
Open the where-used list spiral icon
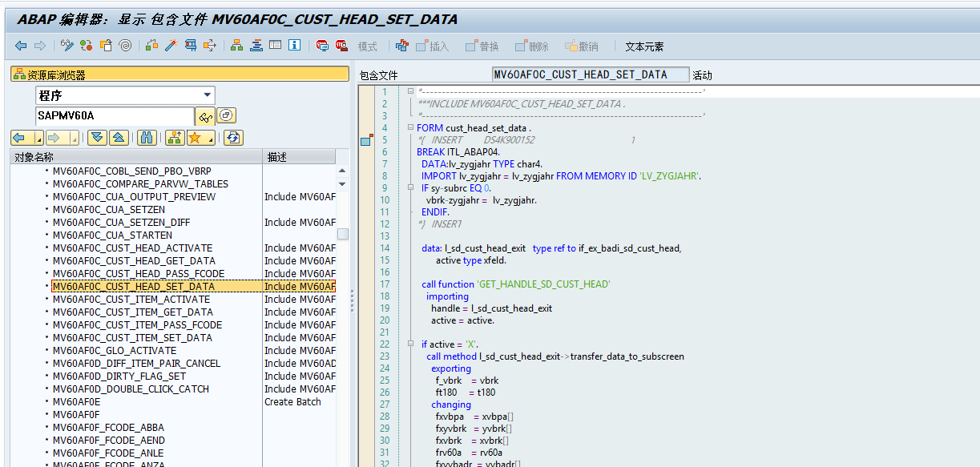point(124,46)
